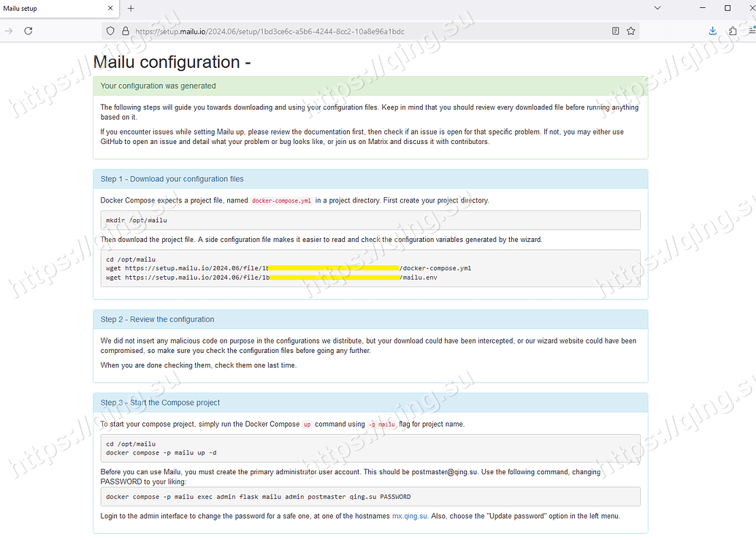Click the Step 1 Download configuration heading

click(x=172, y=179)
